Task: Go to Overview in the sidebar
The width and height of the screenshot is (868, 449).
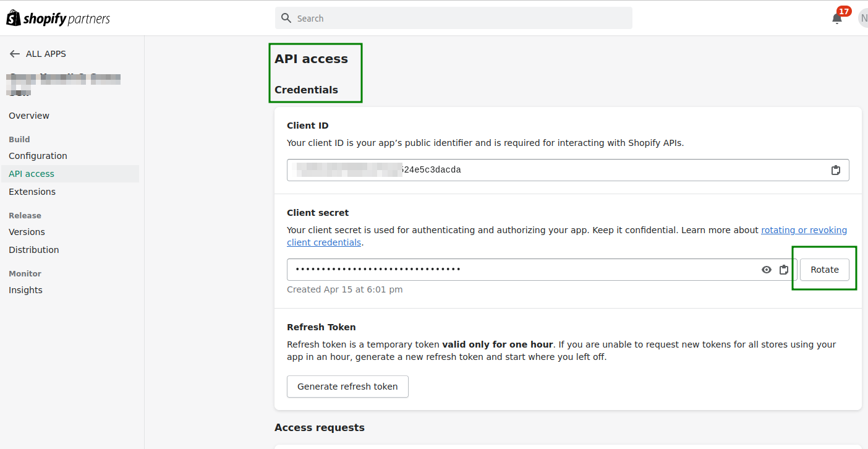Action: 29,116
